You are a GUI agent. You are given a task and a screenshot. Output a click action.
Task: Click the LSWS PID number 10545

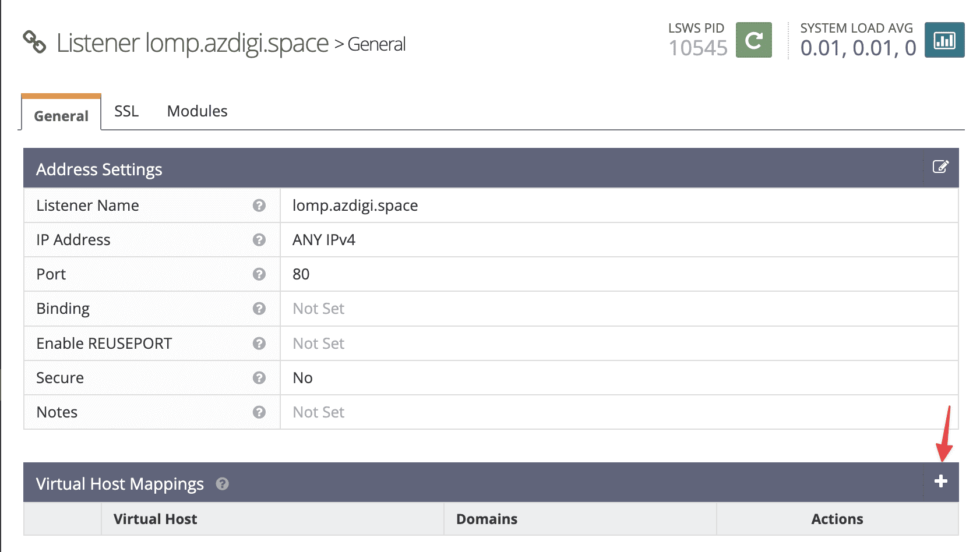(698, 48)
